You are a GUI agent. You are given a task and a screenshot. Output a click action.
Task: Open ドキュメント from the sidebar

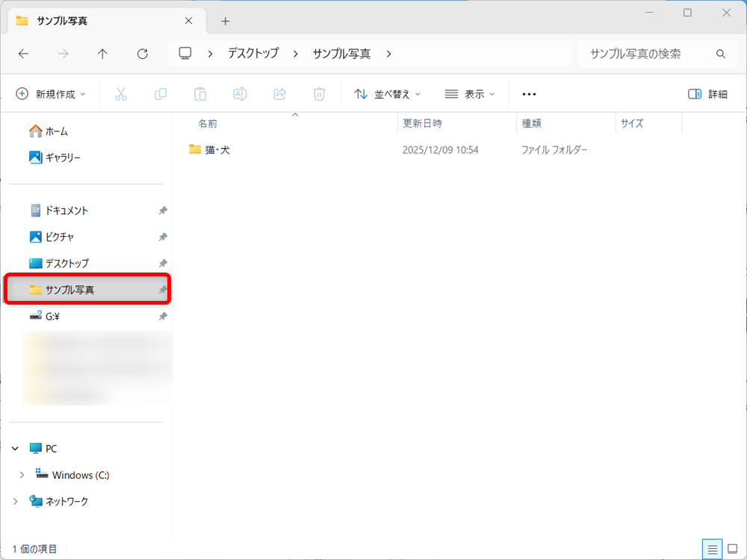tap(67, 210)
